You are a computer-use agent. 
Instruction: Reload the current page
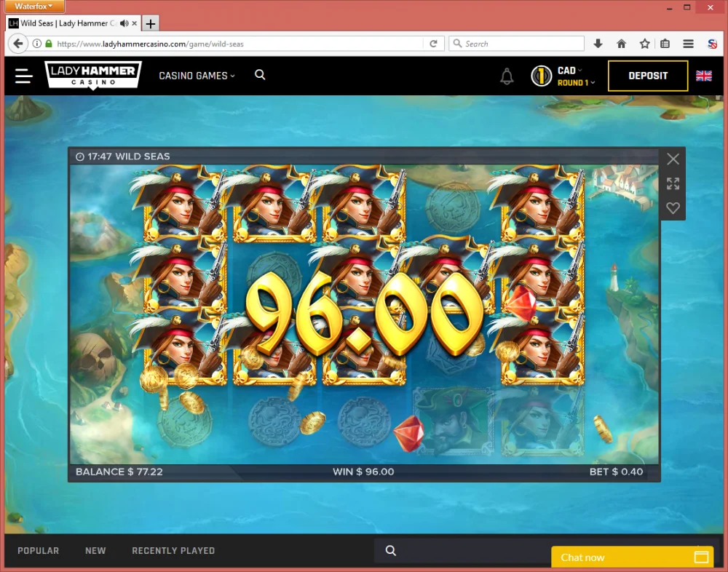coord(433,44)
